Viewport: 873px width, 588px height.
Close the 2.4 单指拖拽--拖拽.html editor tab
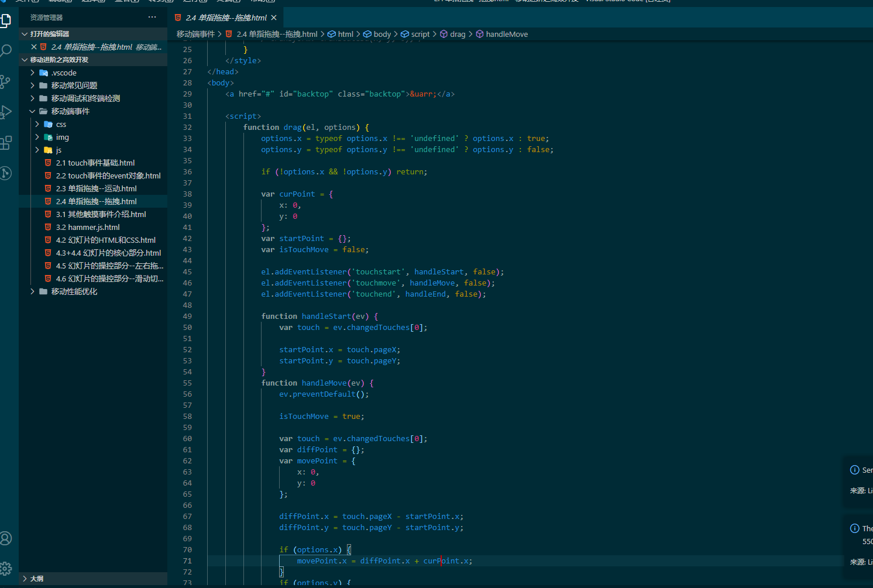point(274,18)
